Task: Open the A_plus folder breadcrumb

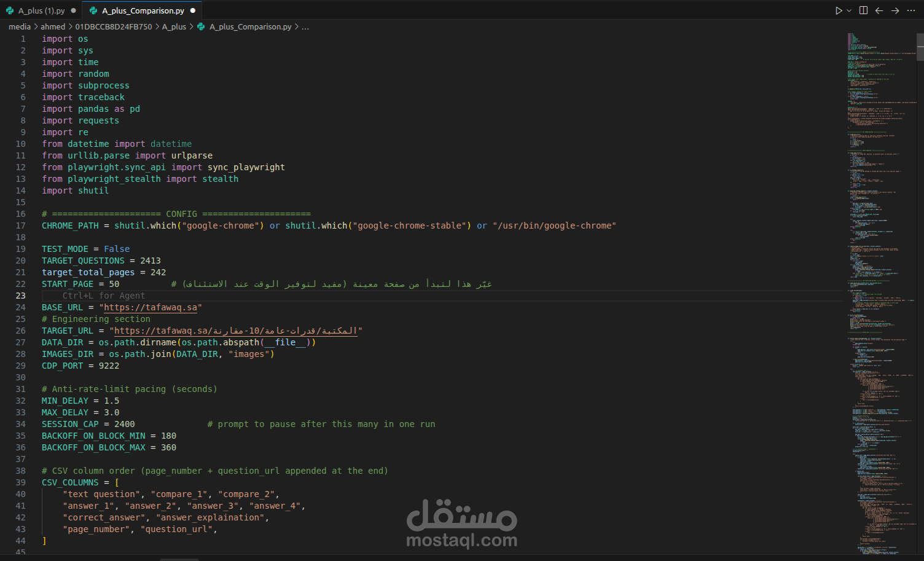Action: (174, 26)
